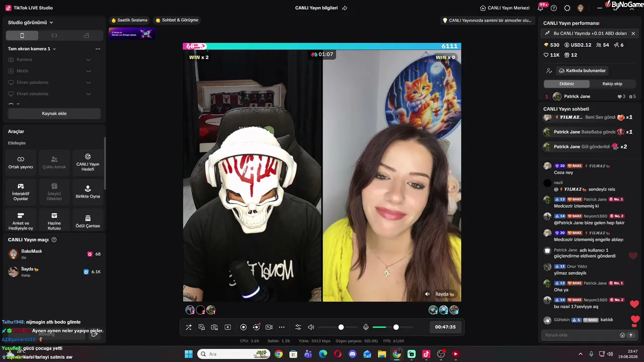Select the Kamera source row
The height and width of the screenshot is (362, 644).
(50, 60)
